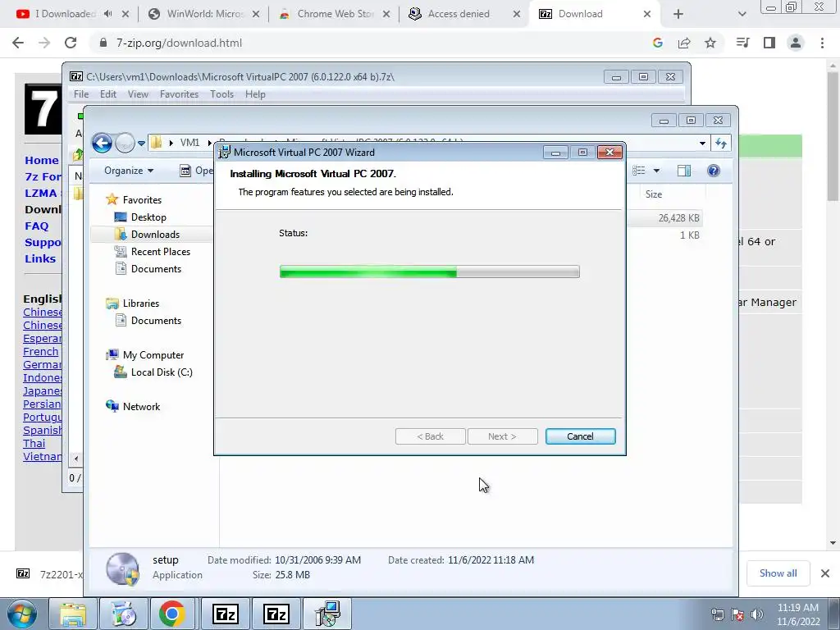Toggle Chrome side panel icon
The height and width of the screenshot is (630, 840).
click(769, 43)
